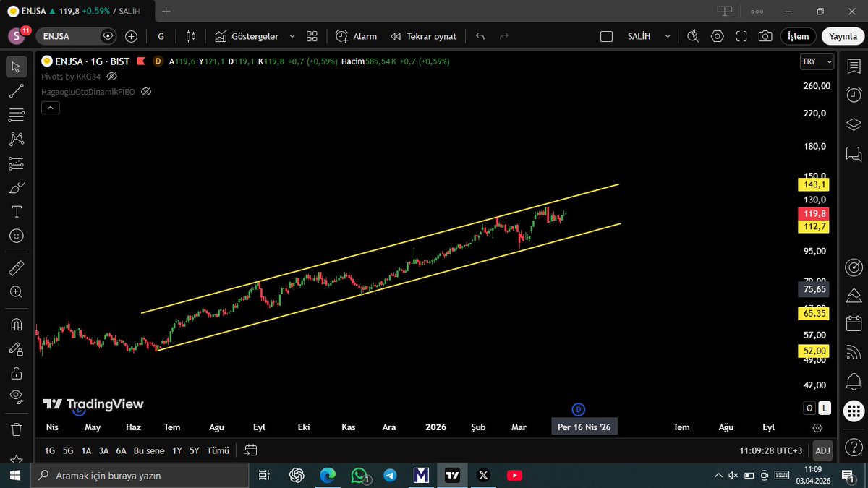868x488 pixels.
Task: Open the chart layout selection square
Action: [x=606, y=36]
